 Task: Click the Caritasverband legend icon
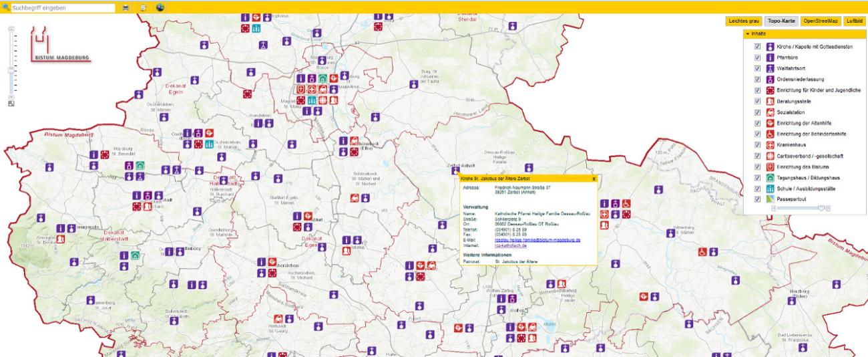click(x=769, y=155)
